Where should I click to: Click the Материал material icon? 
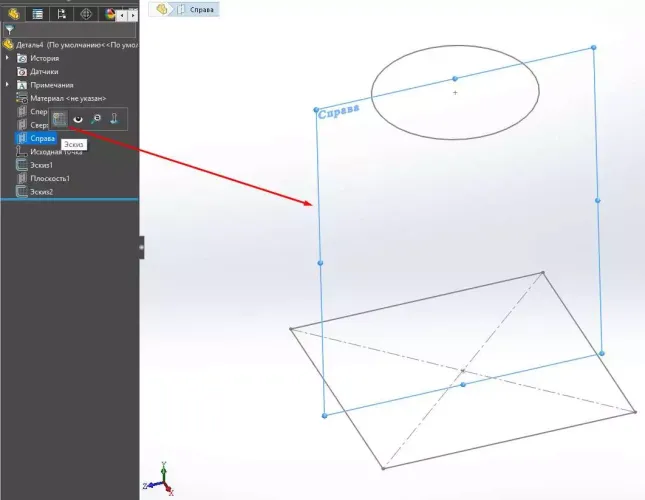tap(22, 98)
